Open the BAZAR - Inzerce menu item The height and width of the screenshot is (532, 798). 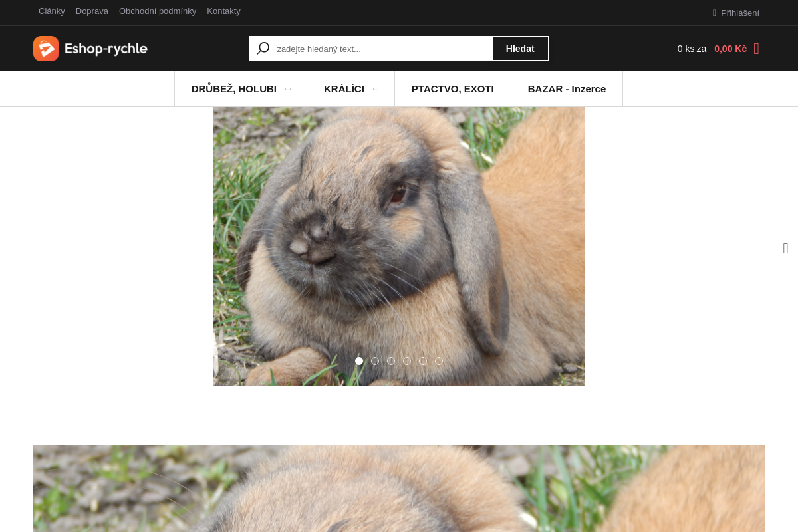567,89
